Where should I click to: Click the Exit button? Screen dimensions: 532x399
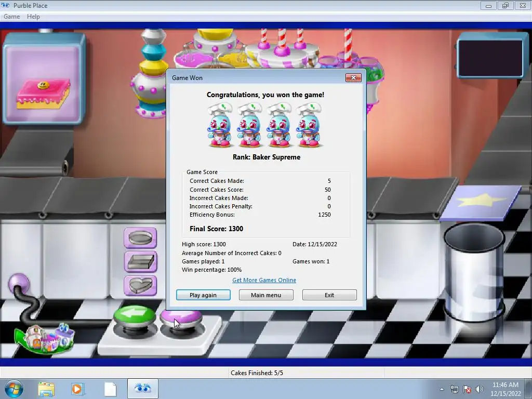coord(329,295)
